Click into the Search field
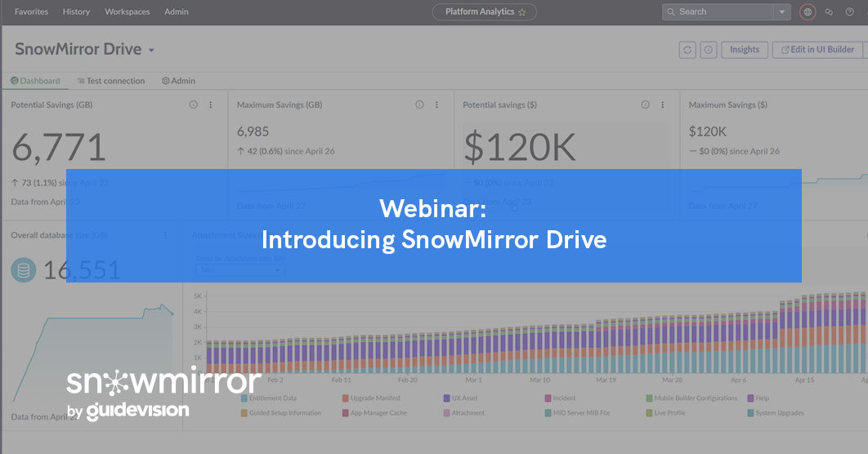 [718, 11]
